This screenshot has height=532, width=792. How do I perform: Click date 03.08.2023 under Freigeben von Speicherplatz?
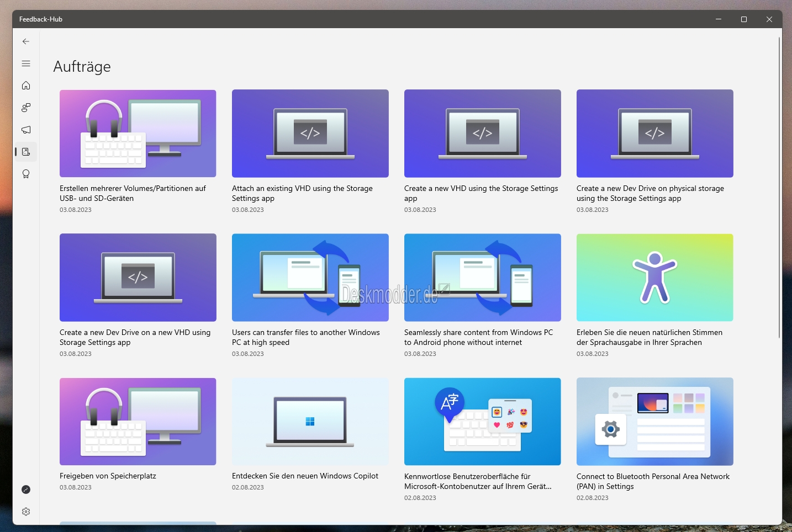[76, 487]
